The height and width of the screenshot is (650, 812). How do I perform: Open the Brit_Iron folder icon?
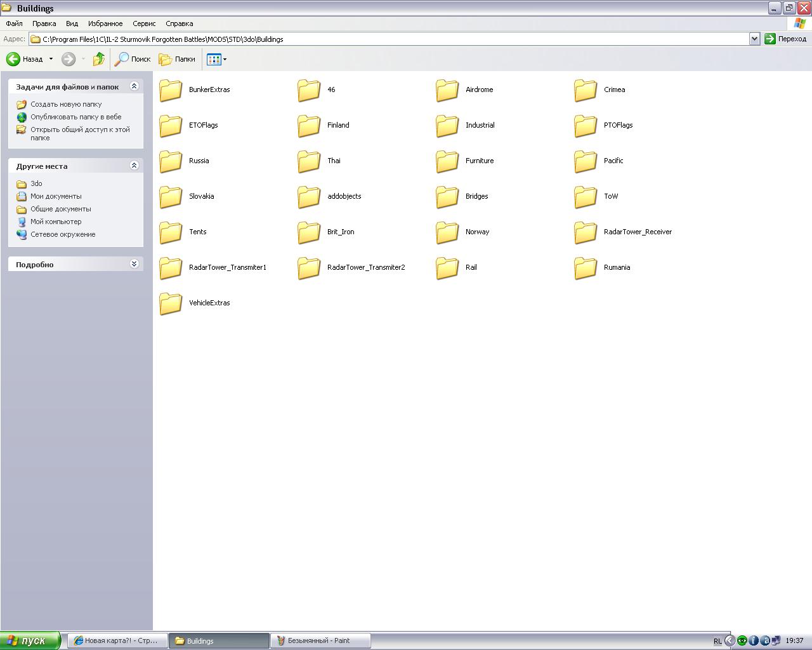[x=309, y=232]
